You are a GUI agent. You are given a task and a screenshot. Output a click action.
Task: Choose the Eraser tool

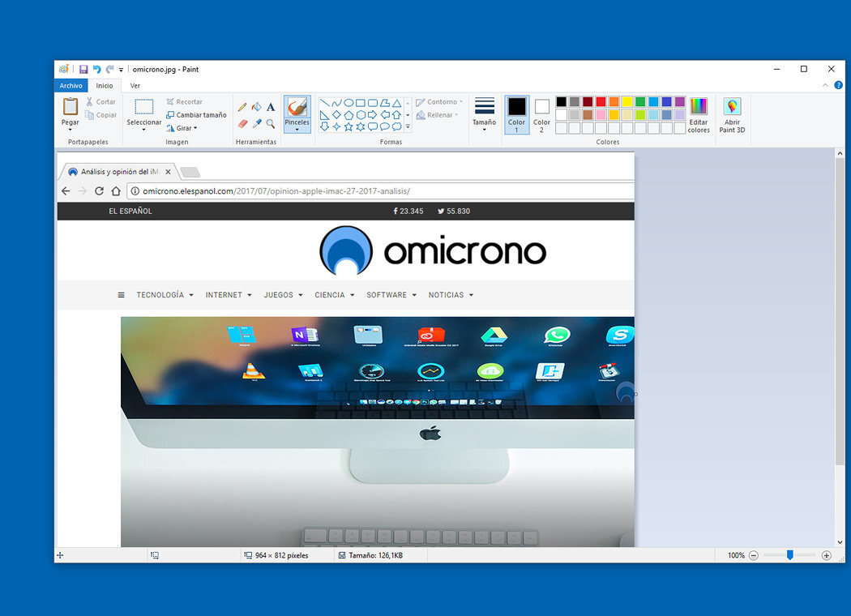(x=242, y=124)
